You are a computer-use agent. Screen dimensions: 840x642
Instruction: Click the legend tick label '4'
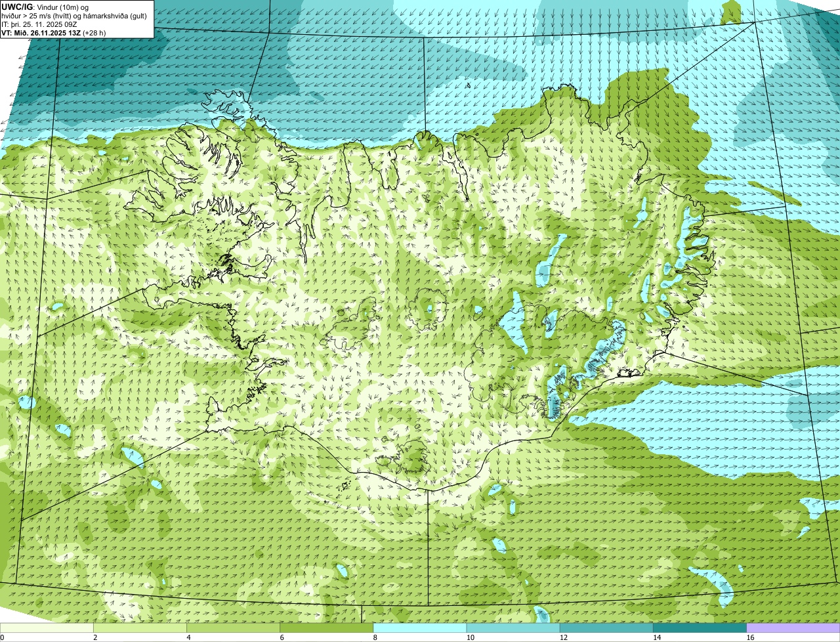point(189,637)
